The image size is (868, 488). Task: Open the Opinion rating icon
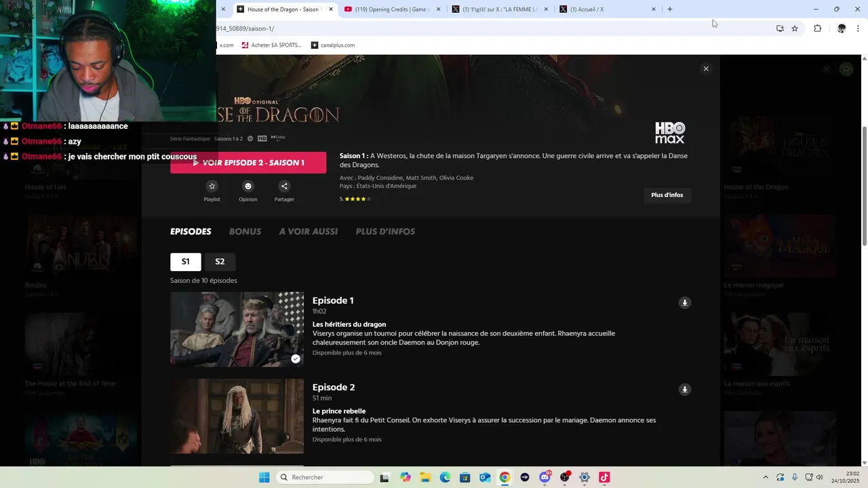[248, 186]
